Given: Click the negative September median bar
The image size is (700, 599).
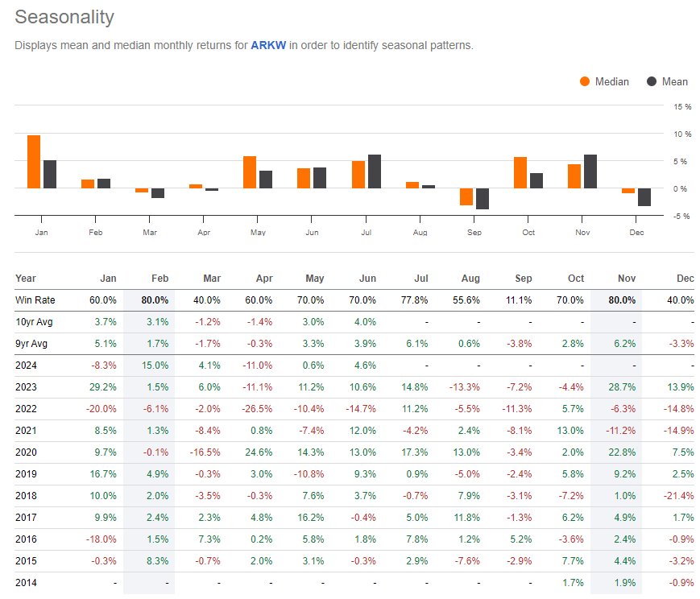Looking at the screenshot, I should click(x=467, y=196).
